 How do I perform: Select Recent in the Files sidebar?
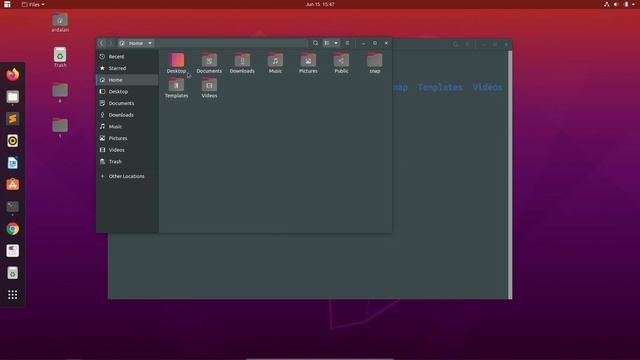click(127, 56)
